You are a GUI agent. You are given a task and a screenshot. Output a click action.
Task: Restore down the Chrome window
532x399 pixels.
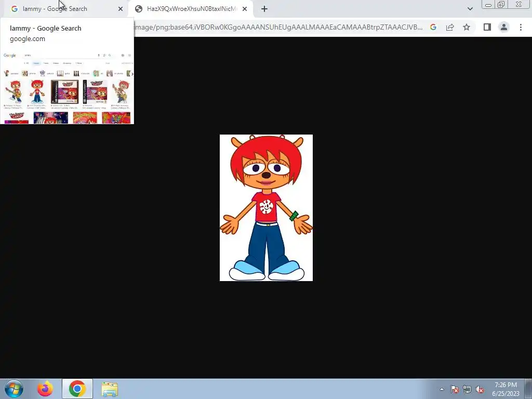(501, 4)
